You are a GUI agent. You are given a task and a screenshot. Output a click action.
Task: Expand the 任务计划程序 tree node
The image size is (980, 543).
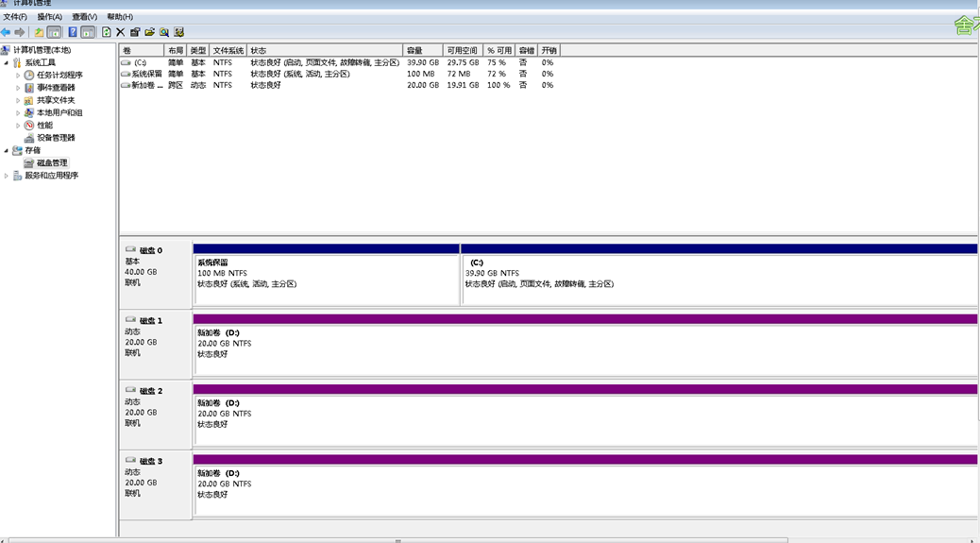[18, 76]
